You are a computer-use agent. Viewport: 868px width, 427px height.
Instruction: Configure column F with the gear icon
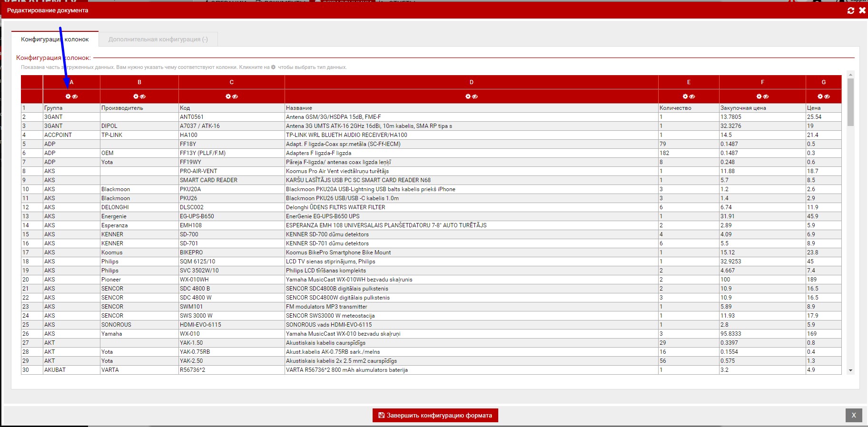pos(759,97)
